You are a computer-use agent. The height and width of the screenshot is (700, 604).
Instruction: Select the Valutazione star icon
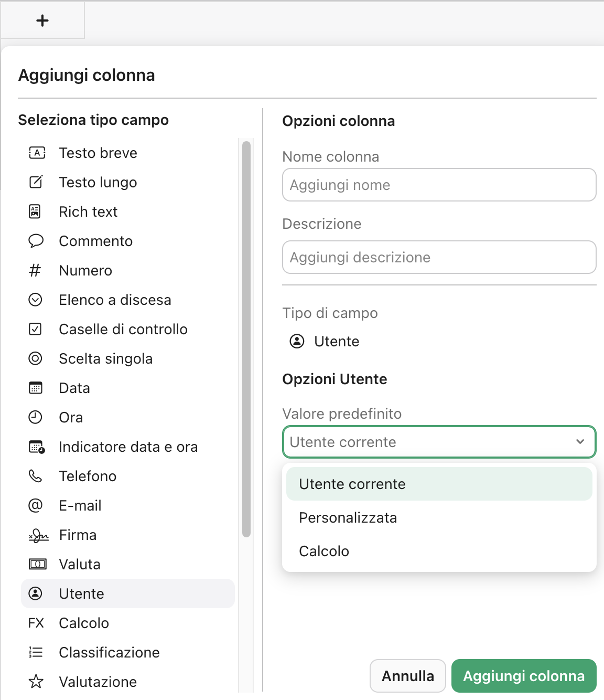coord(36,682)
